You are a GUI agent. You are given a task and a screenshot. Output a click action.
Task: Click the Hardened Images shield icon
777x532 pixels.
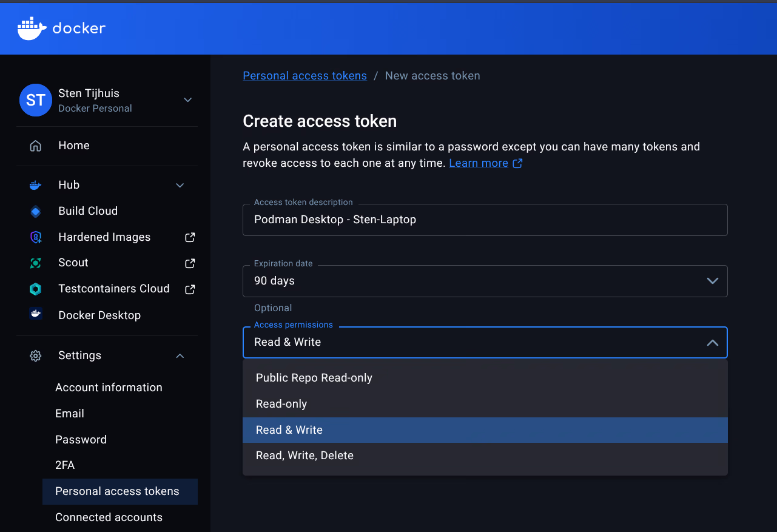[36, 237]
